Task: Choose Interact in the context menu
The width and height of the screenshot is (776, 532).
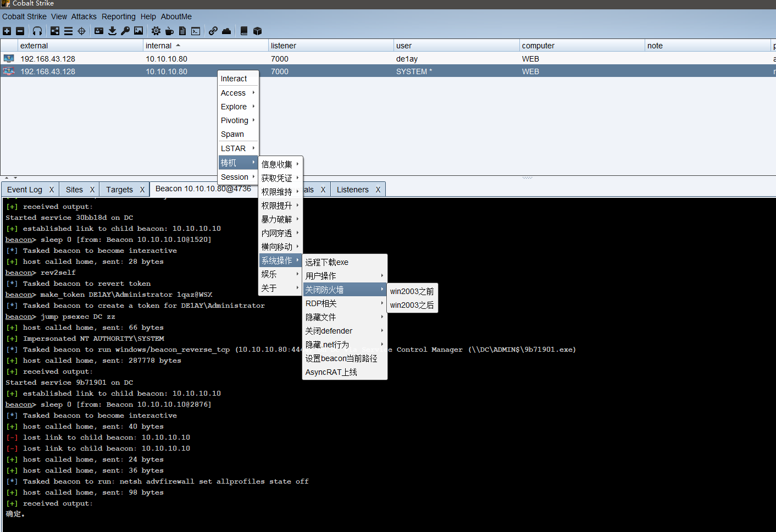Action: (x=239, y=79)
